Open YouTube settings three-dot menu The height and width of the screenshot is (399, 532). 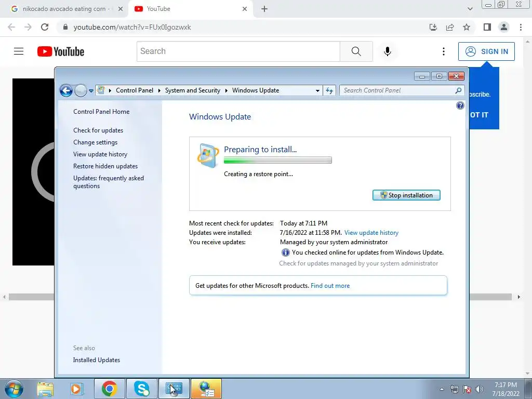pyautogui.click(x=444, y=51)
